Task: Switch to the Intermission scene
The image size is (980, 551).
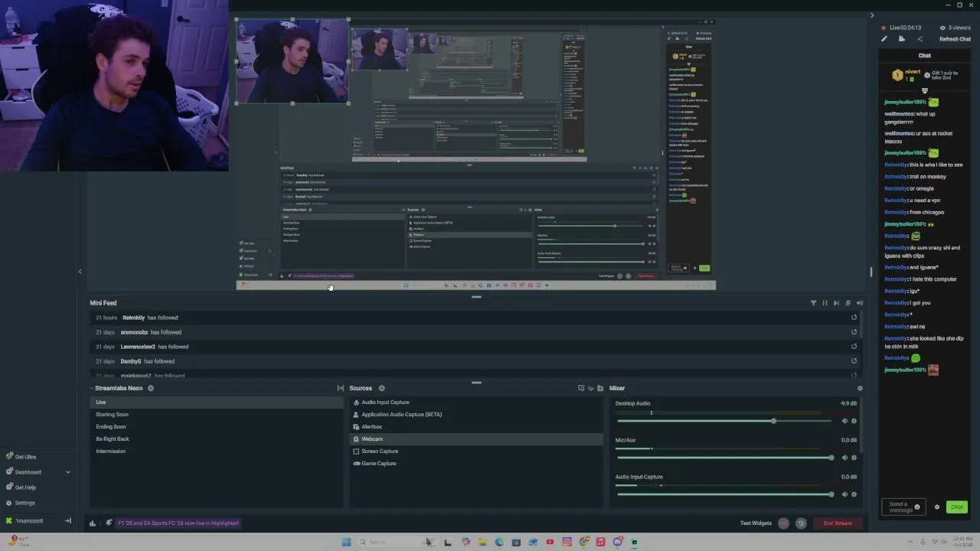Action: [217, 452]
